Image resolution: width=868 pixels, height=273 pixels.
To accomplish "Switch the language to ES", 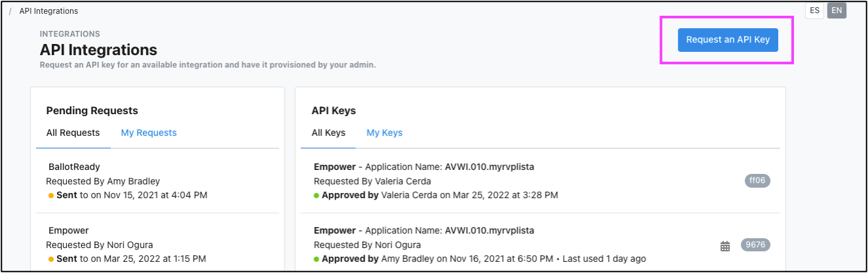I will (814, 10).
